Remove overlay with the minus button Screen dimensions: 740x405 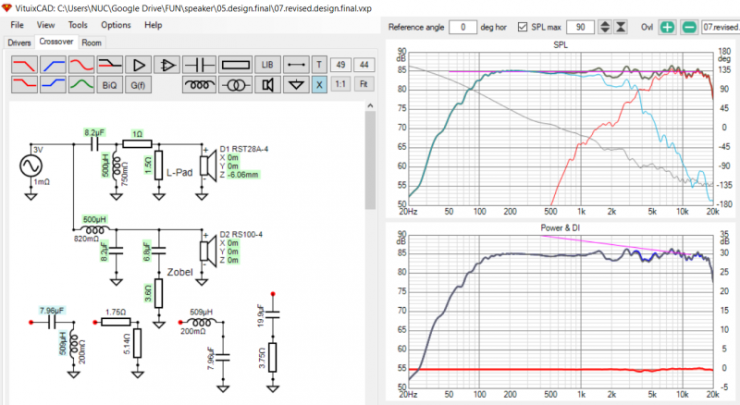coord(688,25)
